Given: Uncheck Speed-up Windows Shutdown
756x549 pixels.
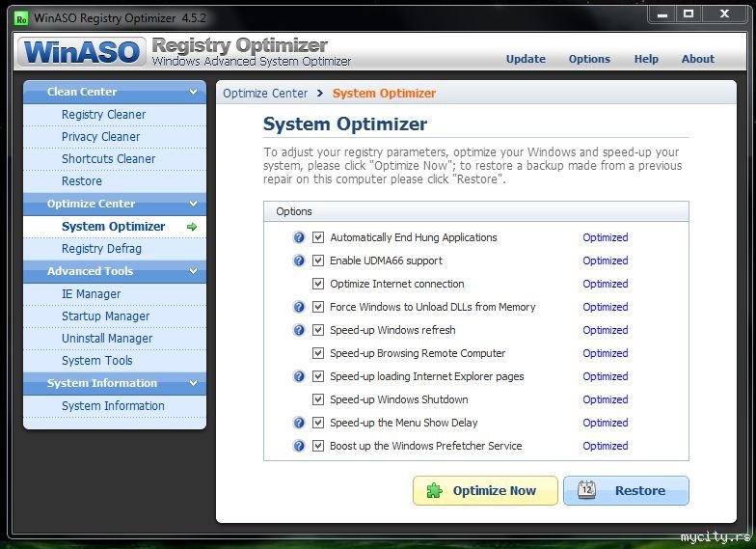Looking at the screenshot, I should 318,399.
